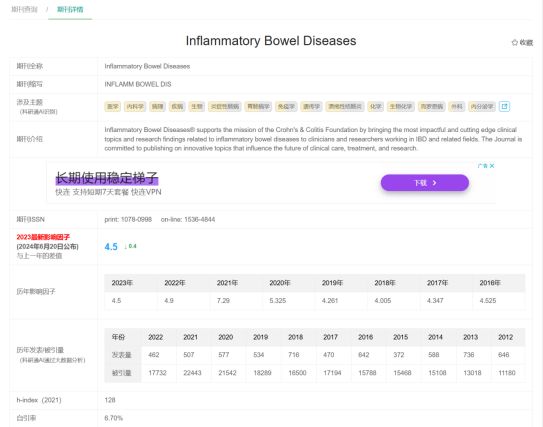This screenshot has height=427, width=543.
Task: Click the 内科学 topic tag
Action: [x=135, y=107]
